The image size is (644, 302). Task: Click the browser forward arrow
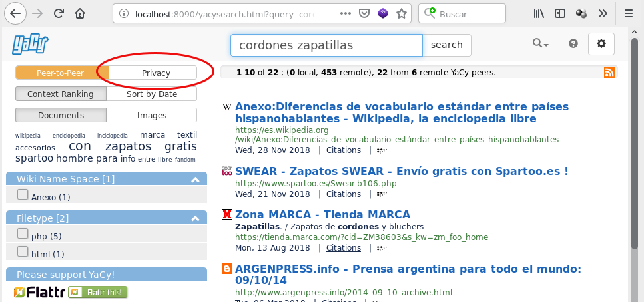pos(37,13)
